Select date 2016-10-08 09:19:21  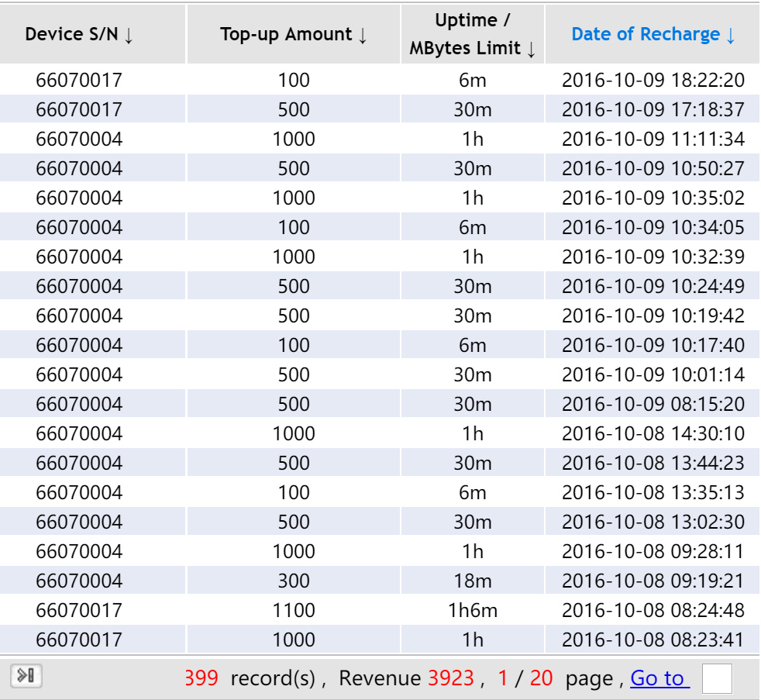[x=653, y=581]
